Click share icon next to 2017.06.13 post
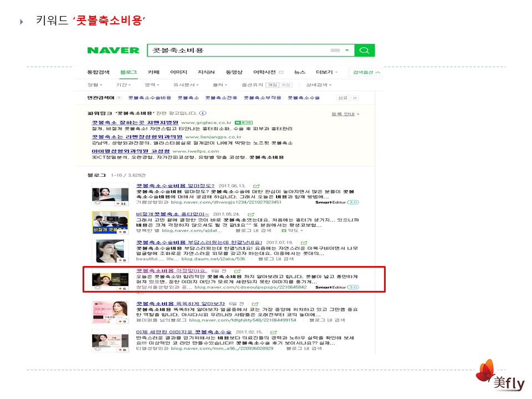The width and height of the screenshot is (532, 399). coord(257,186)
